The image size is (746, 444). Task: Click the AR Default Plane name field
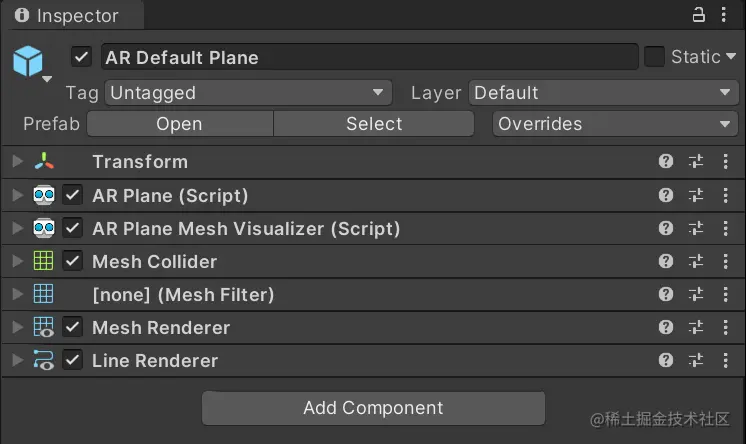369,57
